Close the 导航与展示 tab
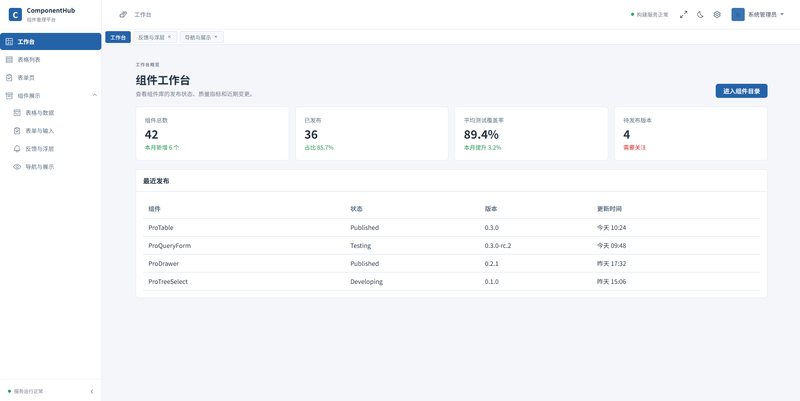Screen dimensions: 800x401 coord(216,37)
